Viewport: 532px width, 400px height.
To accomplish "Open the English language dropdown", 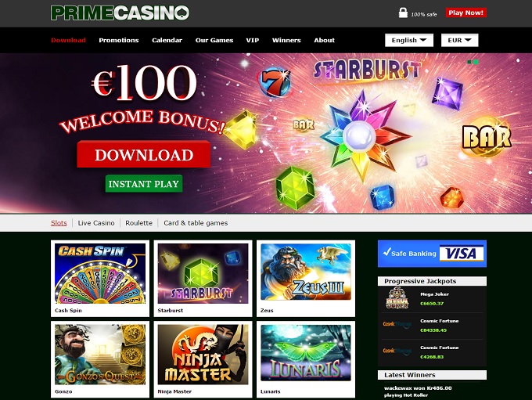I will tap(409, 40).
